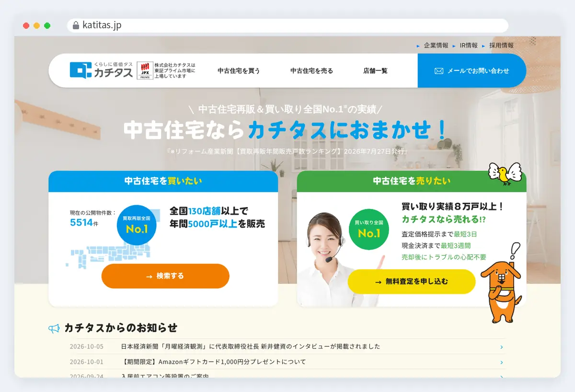Open the 企業情報 link
Screen dimensions: 575x392
click(436, 46)
